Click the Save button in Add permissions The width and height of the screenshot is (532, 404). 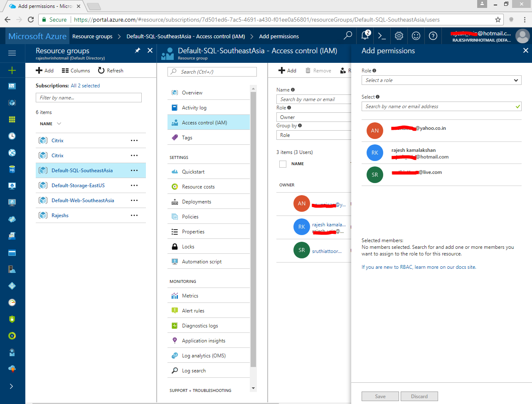coord(379,396)
